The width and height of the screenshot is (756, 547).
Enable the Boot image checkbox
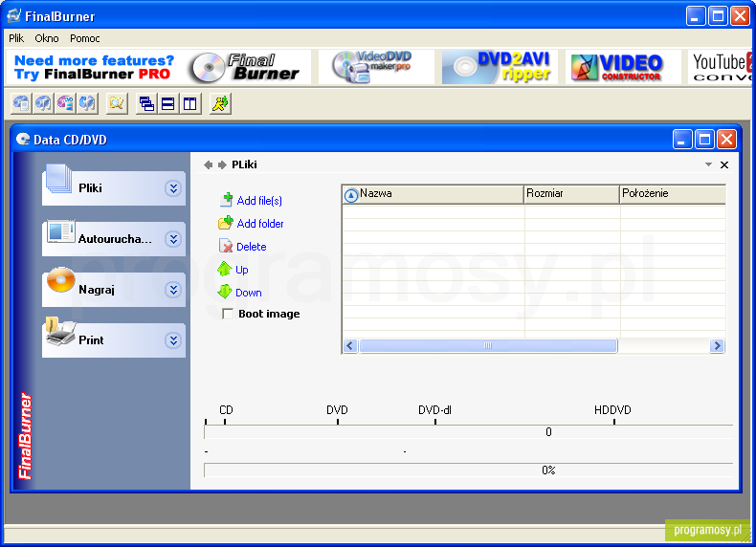228,314
